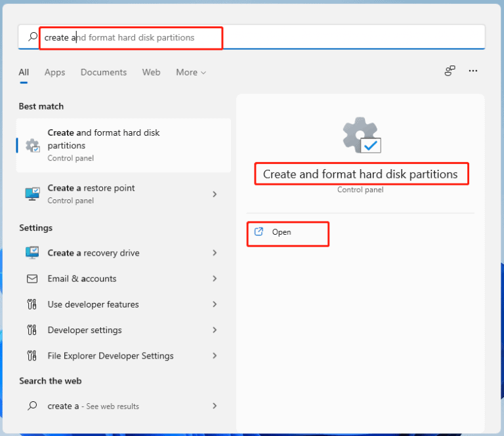This screenshot has width=504, height=436.
Task: Open Create and format hard disk partitions result
Action: point(123,145)
